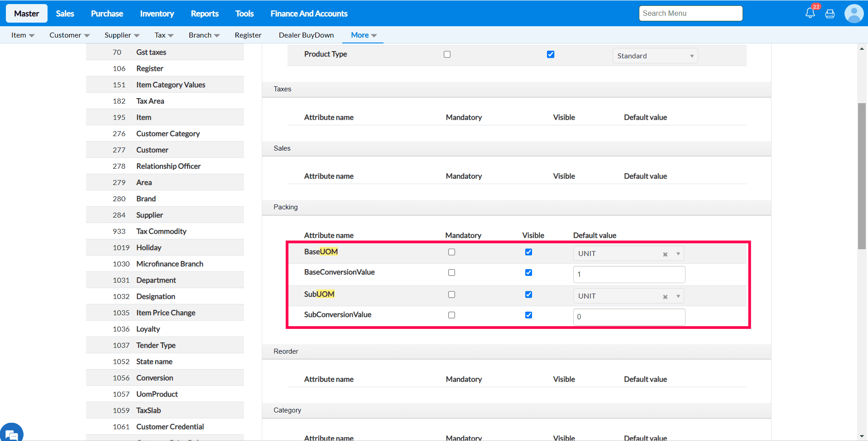The width and height of the screenshot is (868, 441).
Task: Open the Product Type Standard dropdown
Action: [x=655, y=56]
